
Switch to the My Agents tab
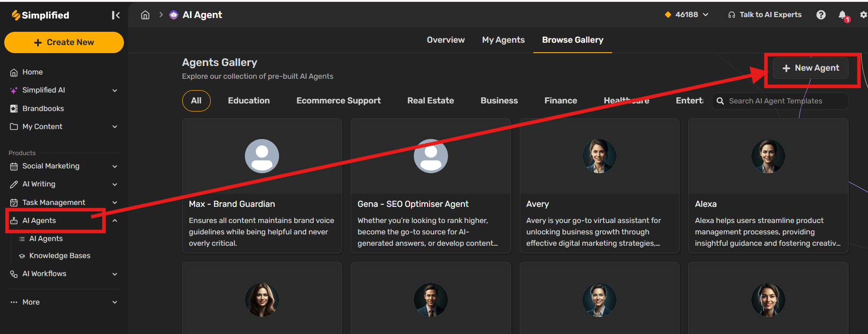[504, 40]
